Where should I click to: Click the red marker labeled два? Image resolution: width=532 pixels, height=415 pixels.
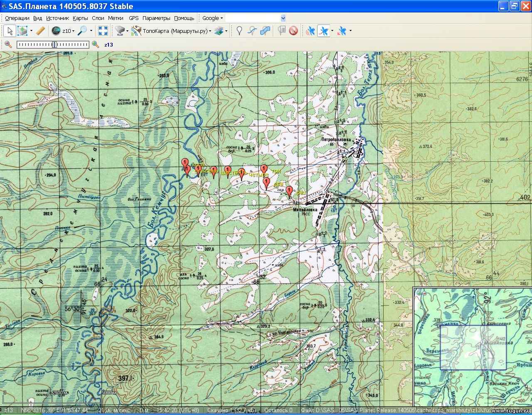tap(266, 183)
